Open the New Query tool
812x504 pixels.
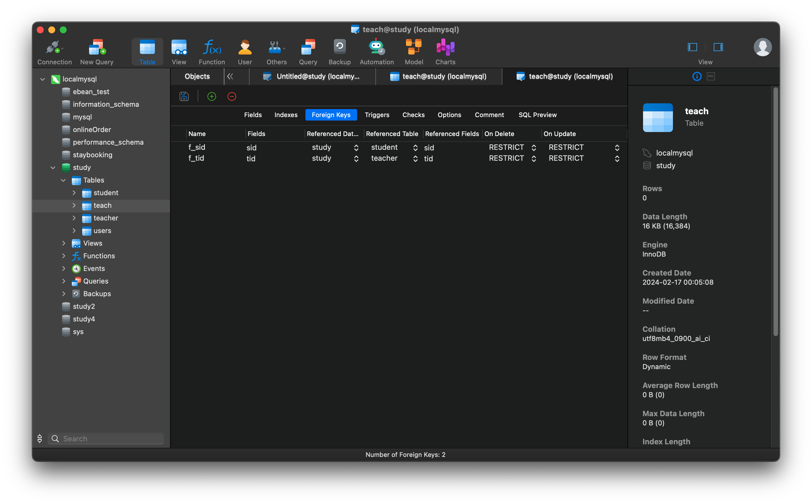click(x=97, y=52)
